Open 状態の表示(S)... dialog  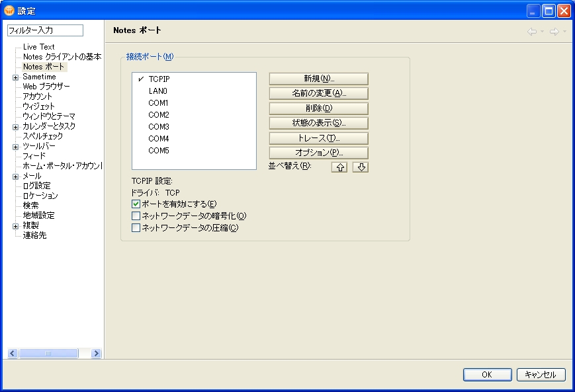(x=319, y=123)
